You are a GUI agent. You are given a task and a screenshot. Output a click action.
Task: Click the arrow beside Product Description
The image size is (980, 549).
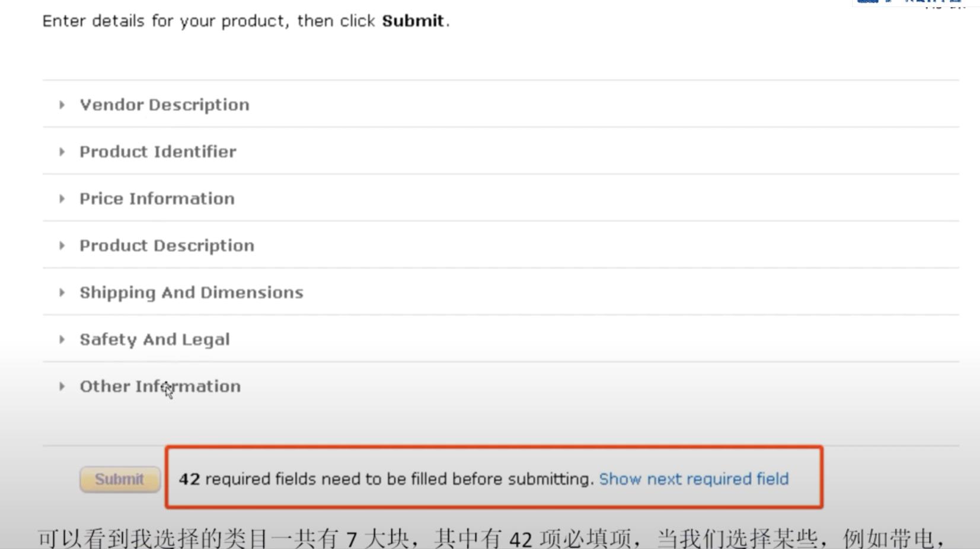[x=63, y=245]
